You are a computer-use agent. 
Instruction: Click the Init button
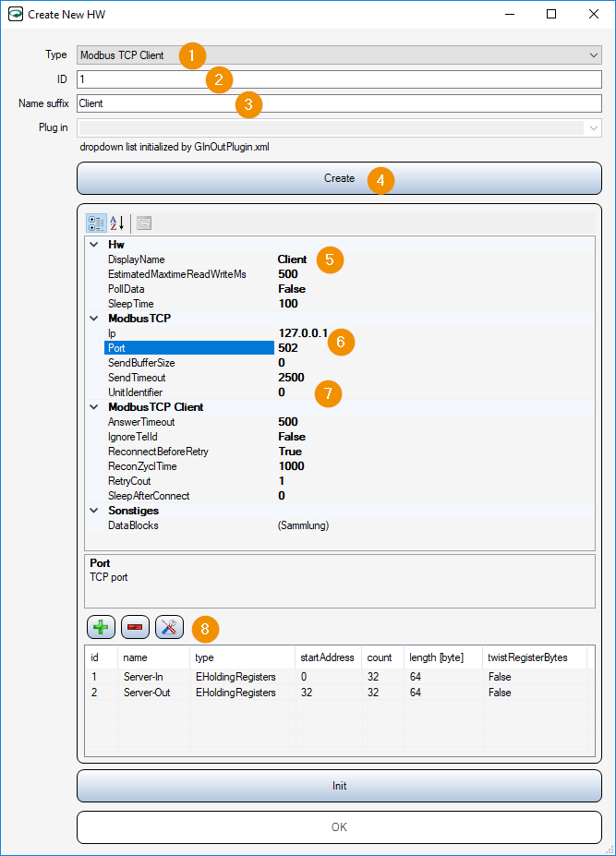click(x=339, y=786)
